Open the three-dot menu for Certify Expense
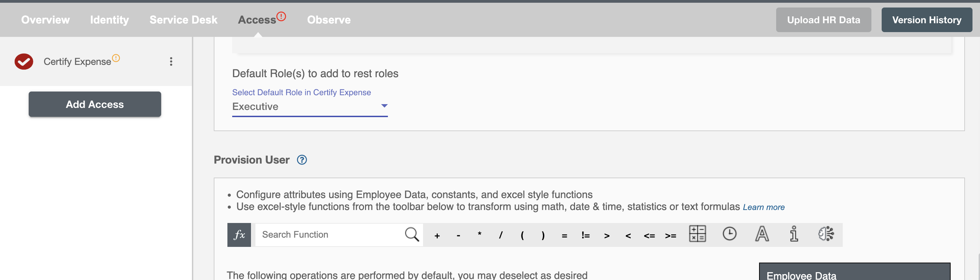The width and height of the screenshot is (980, 280). [x=171, y=61]
